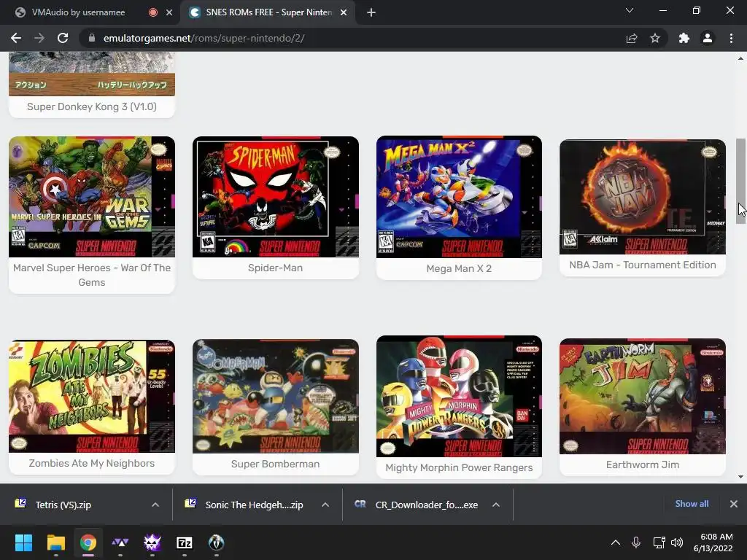Click Mighty Morphin Power Rangers title

pyautogui.click(x=459, y=467)
